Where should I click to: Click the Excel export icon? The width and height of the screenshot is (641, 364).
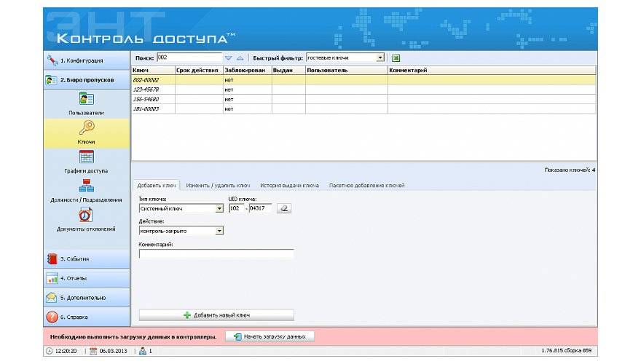click(x=396, y=58)
